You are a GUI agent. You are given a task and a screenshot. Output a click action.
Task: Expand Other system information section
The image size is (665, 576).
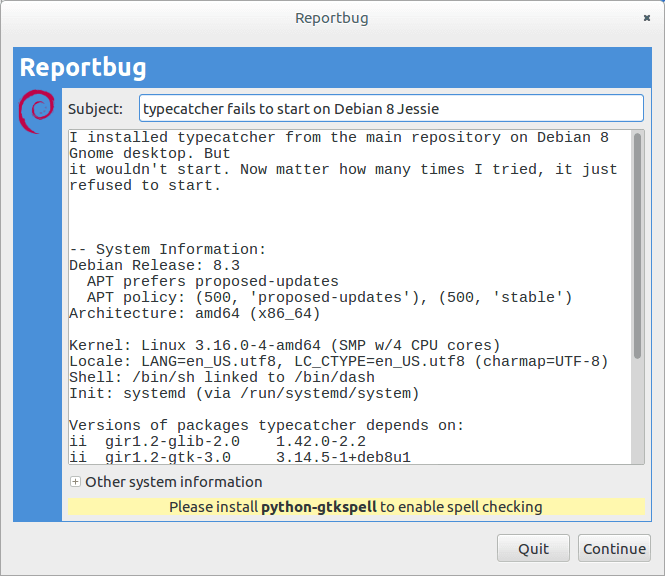(x=75, y=482)
